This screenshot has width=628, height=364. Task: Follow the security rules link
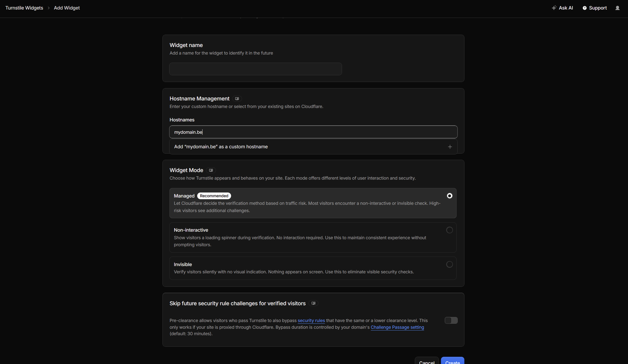311,320
